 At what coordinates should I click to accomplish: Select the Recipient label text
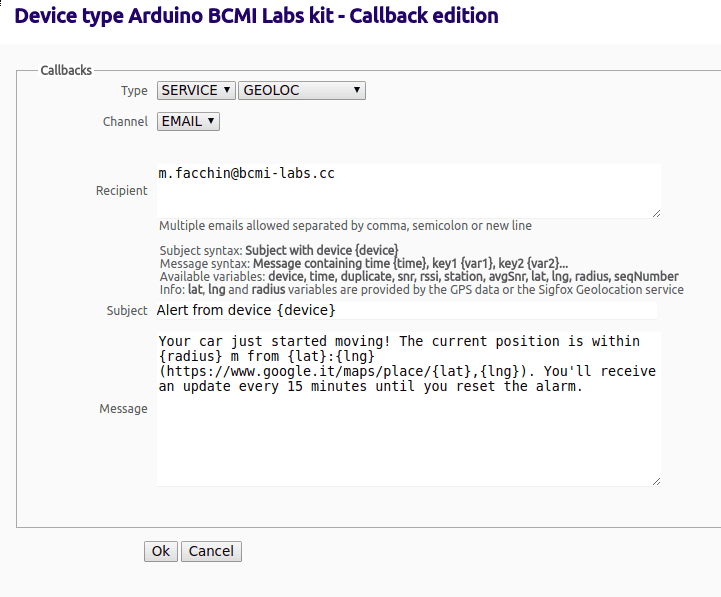tap(121, 190)
